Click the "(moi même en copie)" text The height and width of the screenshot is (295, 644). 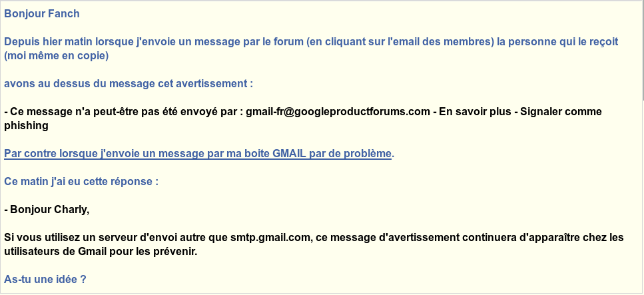tap(56, 56)
